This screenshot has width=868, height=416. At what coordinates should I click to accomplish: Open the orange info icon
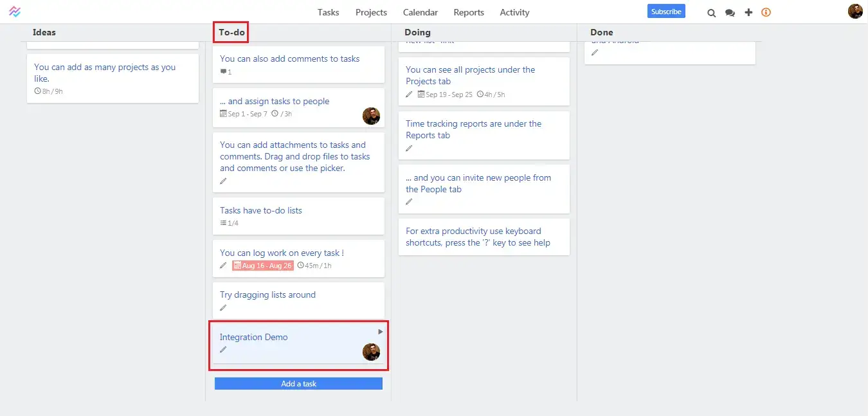click(766, 12)
